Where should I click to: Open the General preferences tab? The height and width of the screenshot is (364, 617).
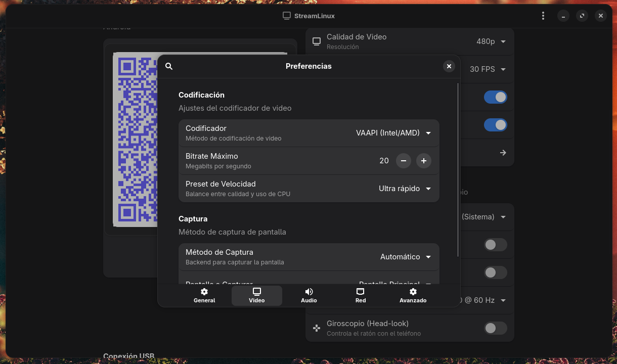coord(204,296)
